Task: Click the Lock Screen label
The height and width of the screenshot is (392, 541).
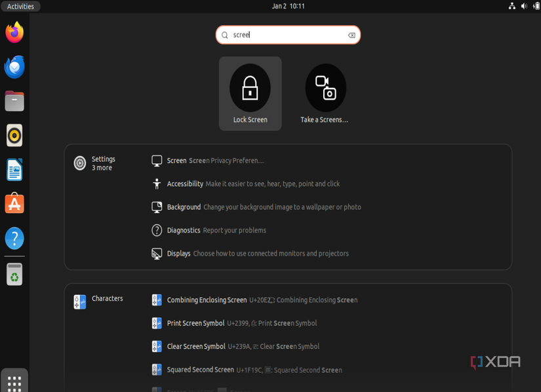Action: [x=250, y=120]
